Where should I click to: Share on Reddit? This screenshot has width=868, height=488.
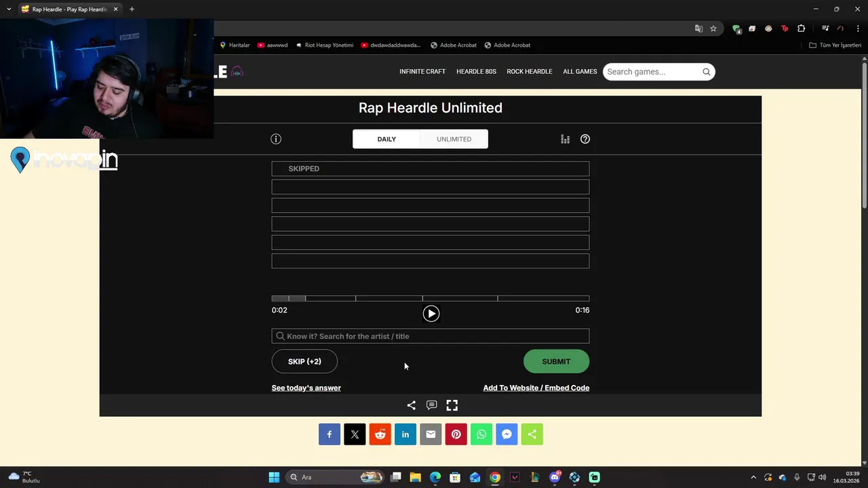click(x=380, y=434)
